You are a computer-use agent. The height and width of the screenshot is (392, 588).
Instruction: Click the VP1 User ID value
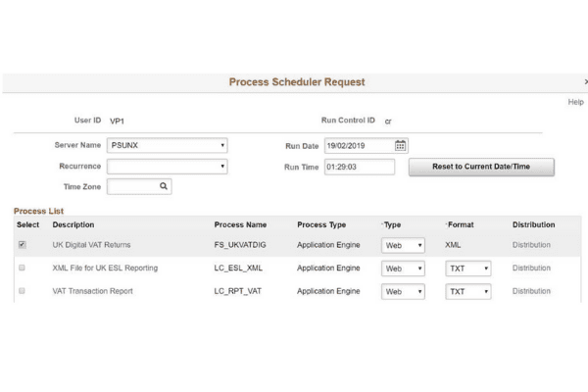tap(117, 122)
